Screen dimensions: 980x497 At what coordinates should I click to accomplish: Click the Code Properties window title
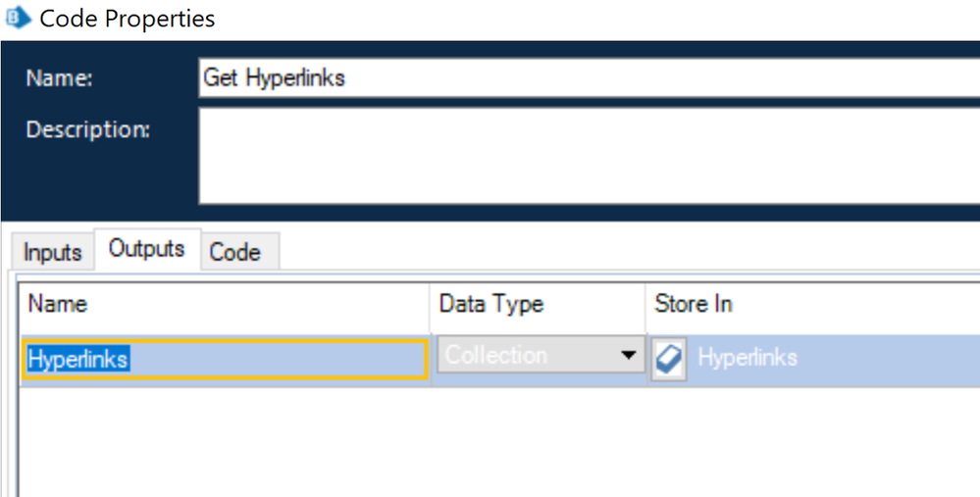coord(128,18)
